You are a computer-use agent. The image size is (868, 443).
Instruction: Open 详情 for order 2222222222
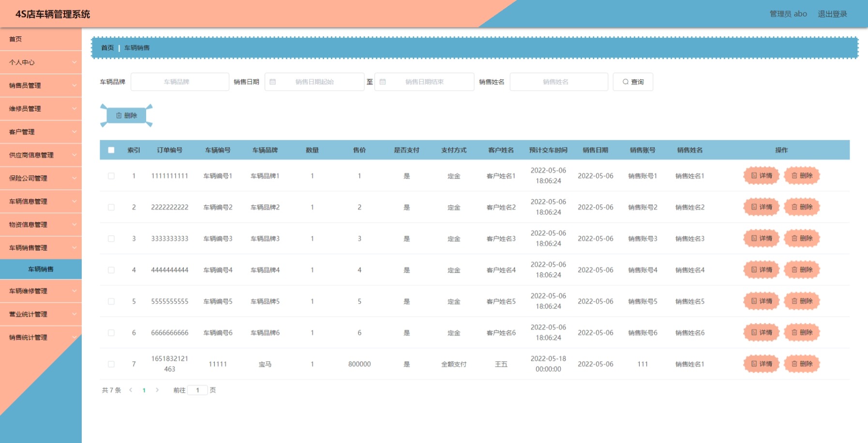(761, 207)
